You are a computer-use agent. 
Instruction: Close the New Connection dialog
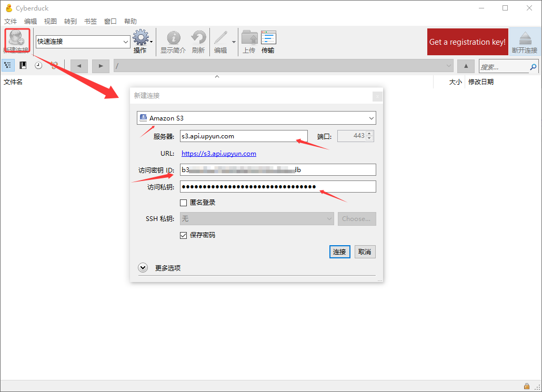(x=377, y=96)
